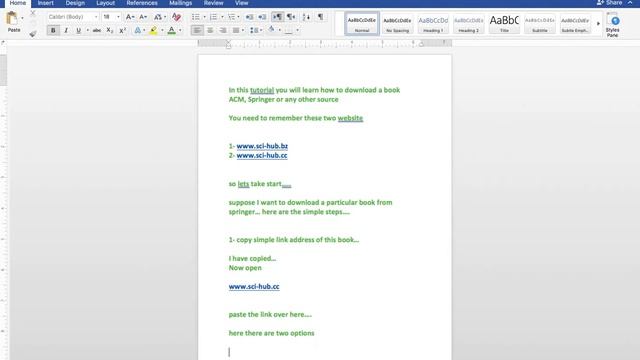The image size is (640, 360).
Task: Apply the Title style
Action: click(x=504, y=24)
